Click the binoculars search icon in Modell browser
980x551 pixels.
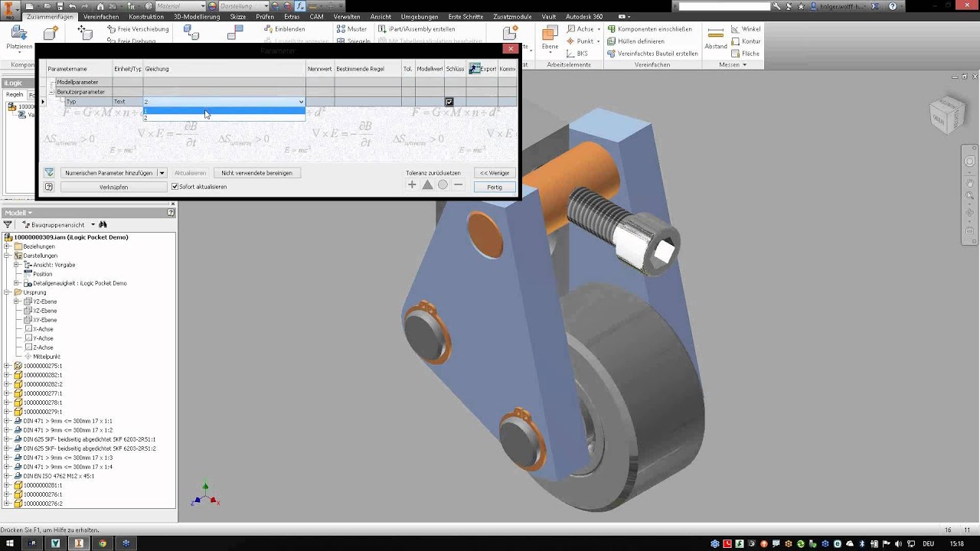[x=103, y=225]
